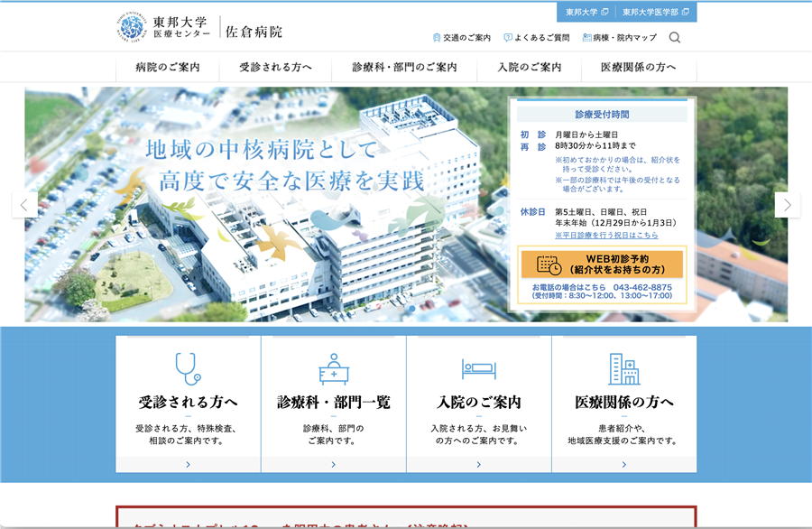Select the active carousel indicator dot

click(x=412, y=308)
